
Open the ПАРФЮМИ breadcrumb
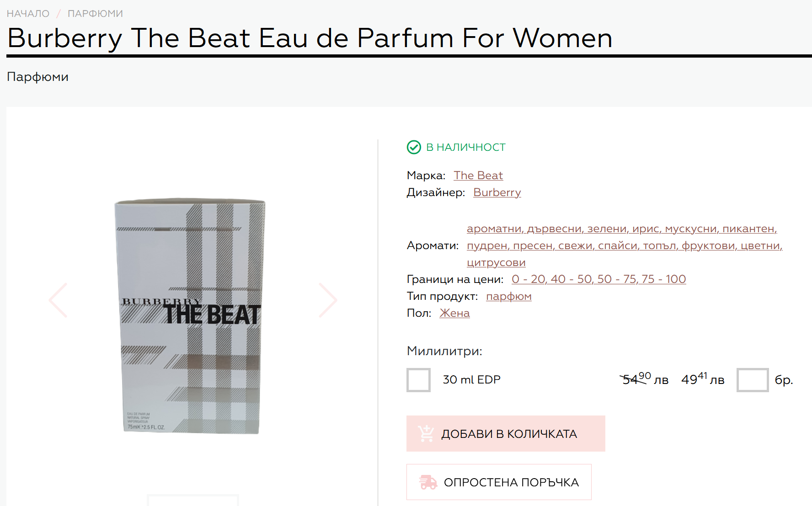click(x=95, y=14)
